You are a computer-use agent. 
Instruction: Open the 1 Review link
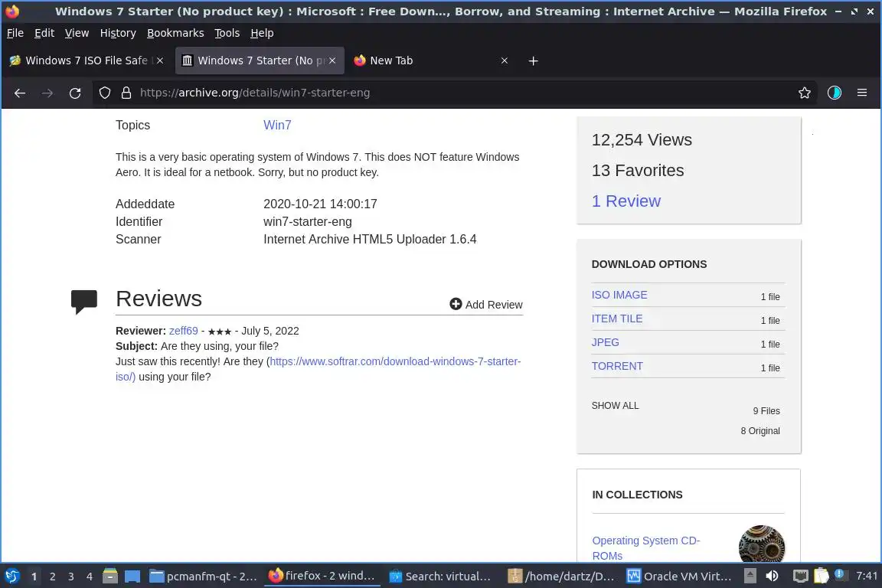(x=626, y=201)
